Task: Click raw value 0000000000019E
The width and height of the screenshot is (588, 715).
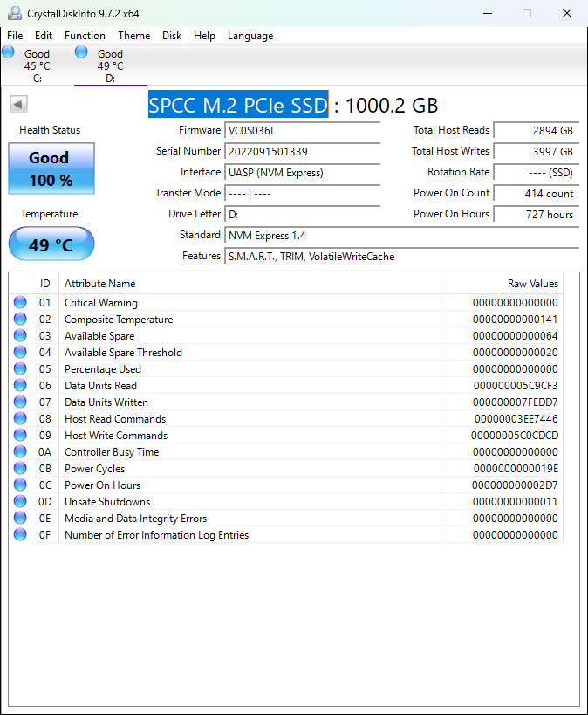Action: (516, 469)
